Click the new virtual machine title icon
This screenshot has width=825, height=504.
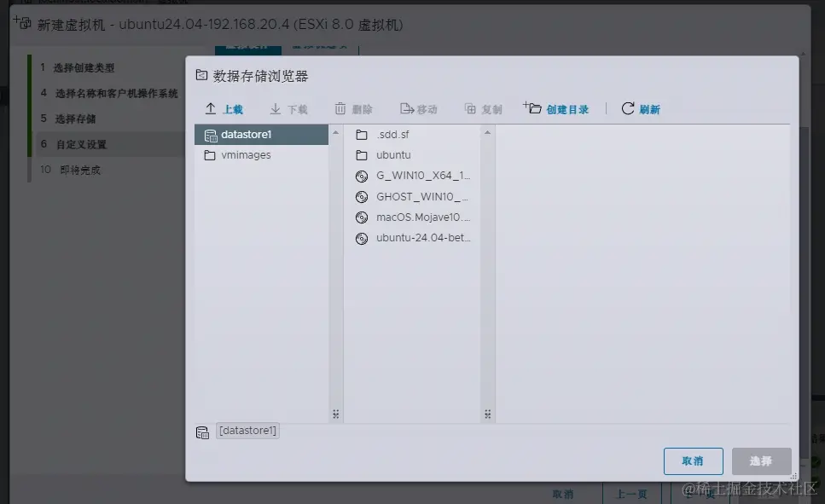tap(22, 23)
